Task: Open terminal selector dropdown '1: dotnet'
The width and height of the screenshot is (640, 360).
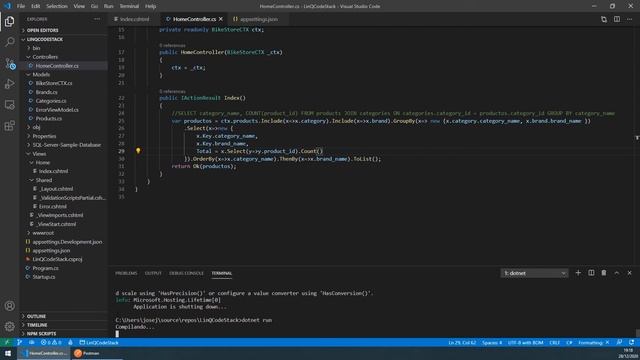Action: click(534, 273)
